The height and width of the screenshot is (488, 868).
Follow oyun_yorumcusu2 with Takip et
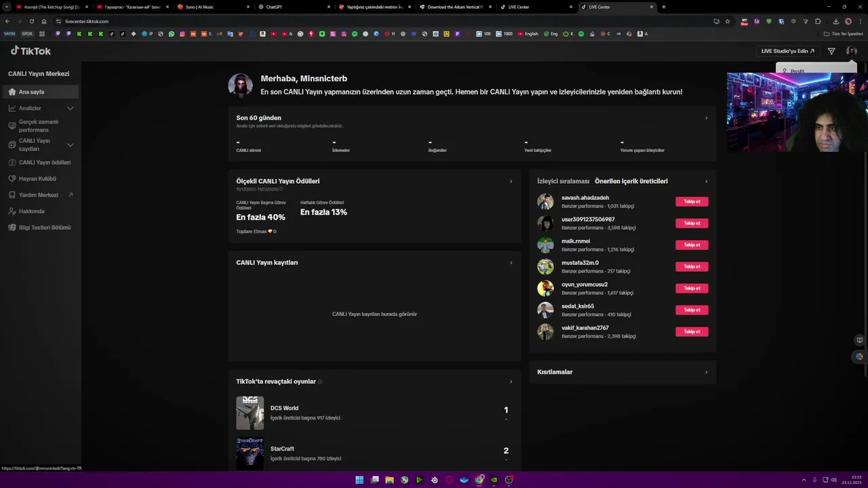tap(692, 288)
